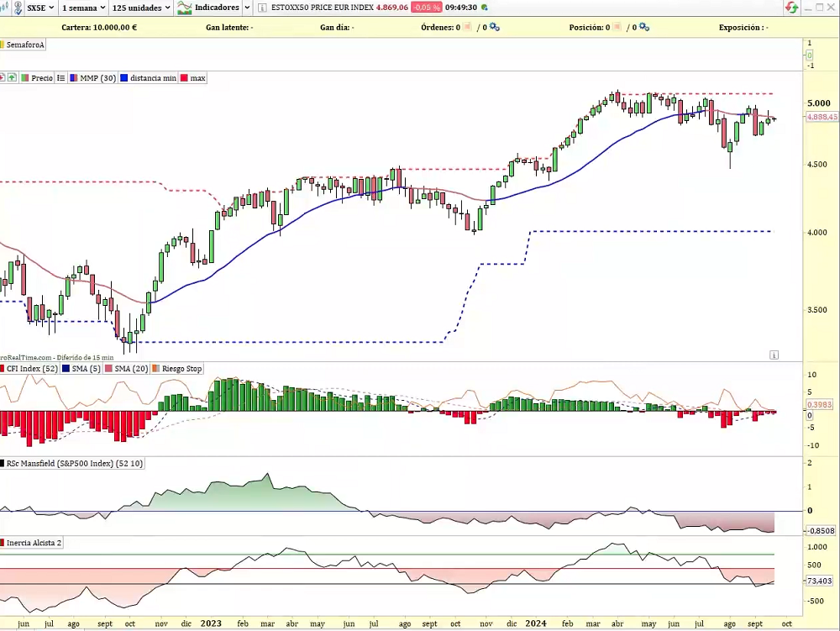Click the info icon before ESTOXX50 title
The height and width of the screenshot is (631, 840).
coord(262,8)
